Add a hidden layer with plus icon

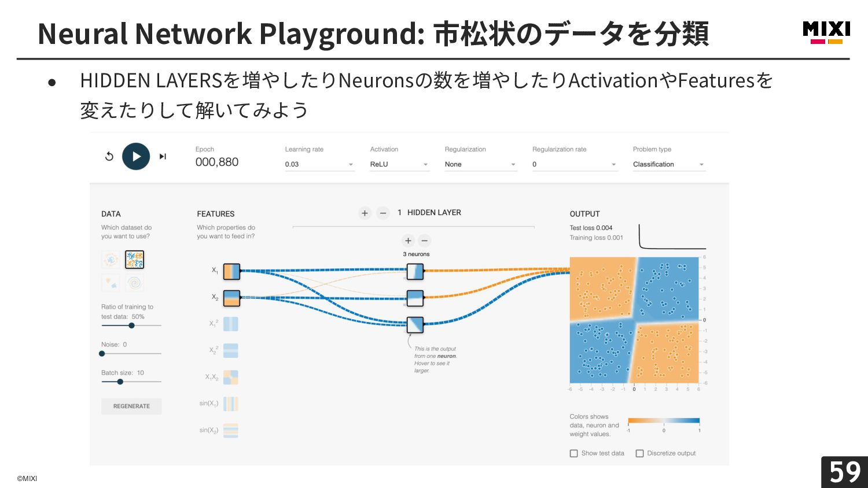point(365,213)
